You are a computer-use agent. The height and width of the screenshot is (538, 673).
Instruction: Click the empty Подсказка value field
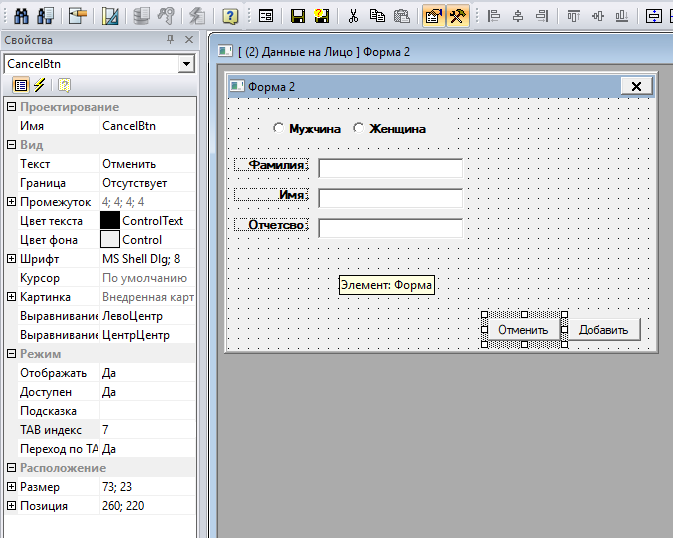[x=147, y=411]
